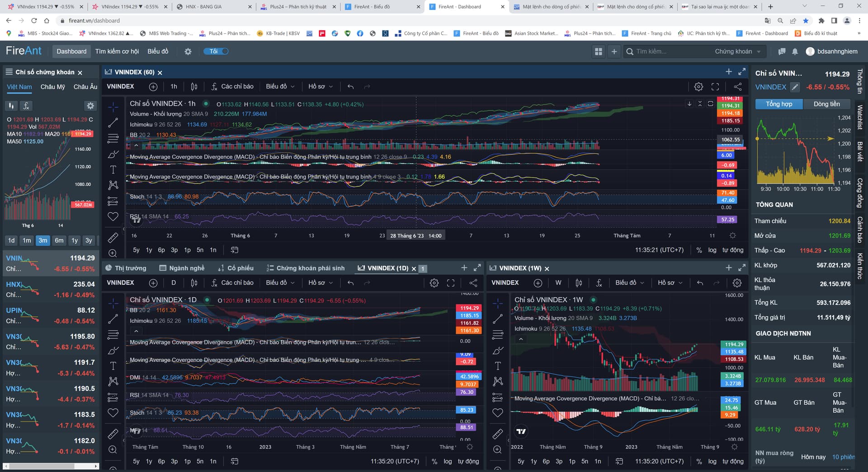Open the Hồ sơ dropdown in the 1D chart toolbar
Screen dimensions: 868x472
tap(321, 283)
